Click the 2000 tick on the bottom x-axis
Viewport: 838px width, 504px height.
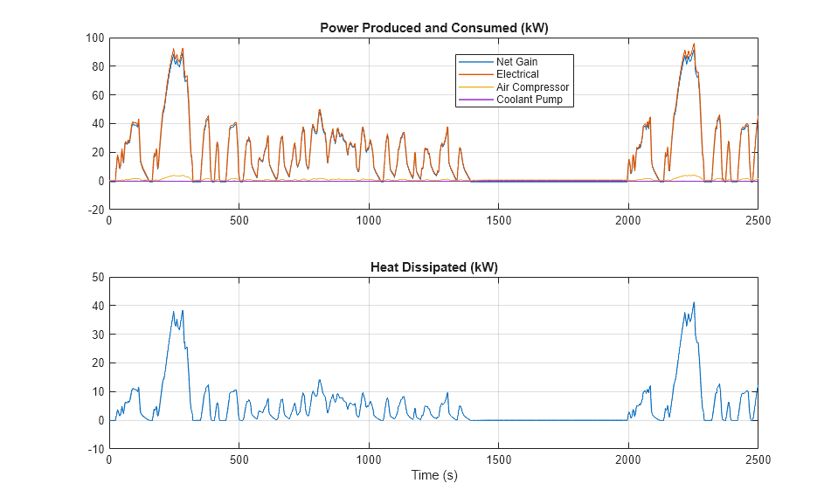(x=628, y=459)
